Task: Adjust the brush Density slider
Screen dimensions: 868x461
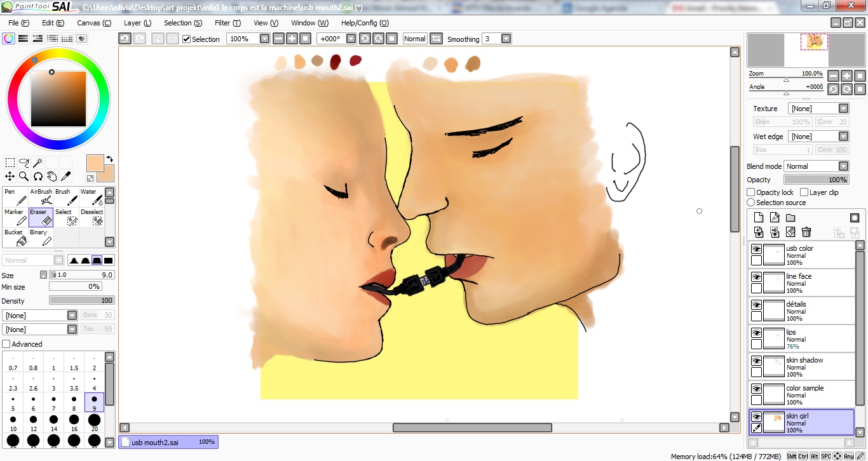Action: (81, 300)
